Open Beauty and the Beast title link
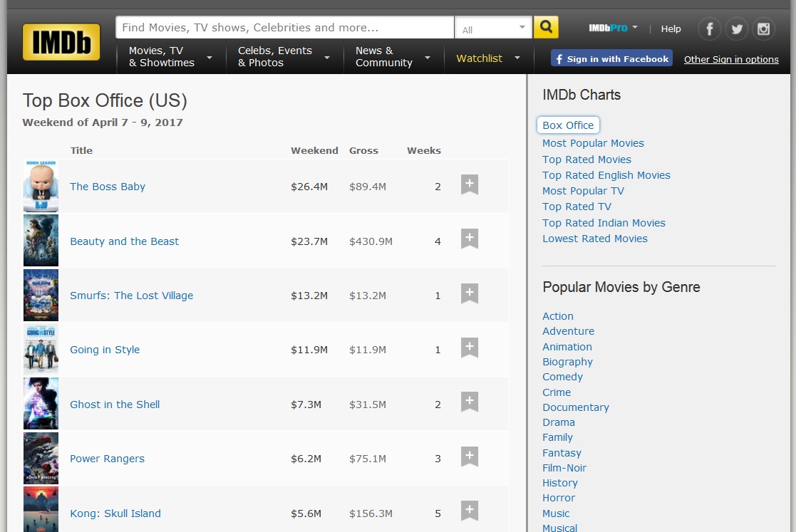Viewport: 796px width, 532px height. pyautogui.click(x=125, y=241)
